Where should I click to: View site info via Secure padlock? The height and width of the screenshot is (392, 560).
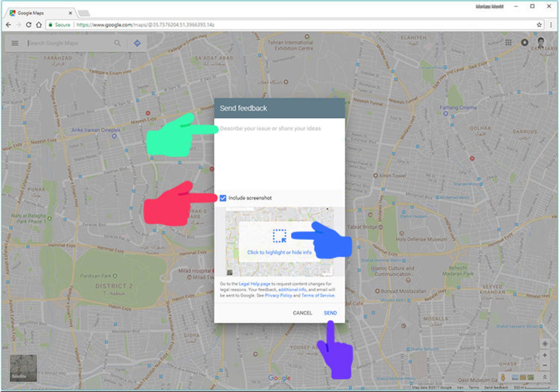tap(59, 25)
